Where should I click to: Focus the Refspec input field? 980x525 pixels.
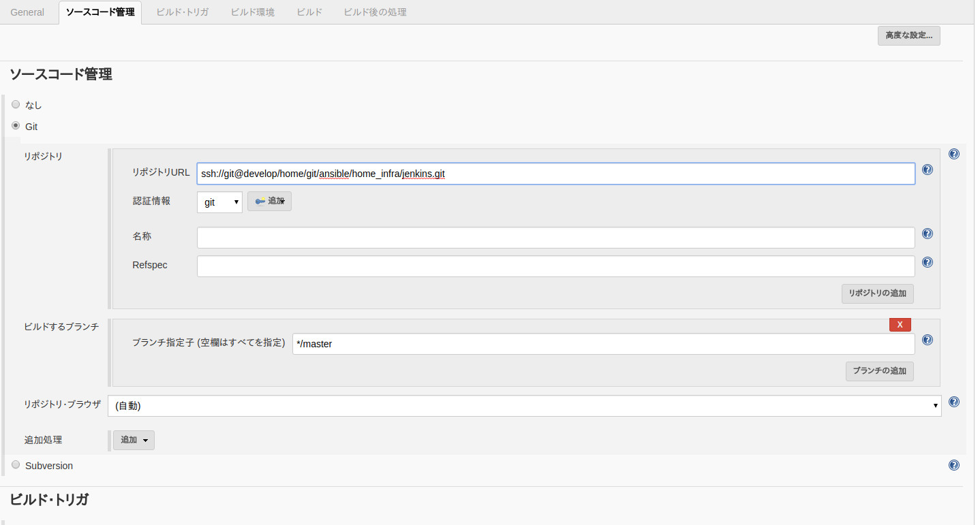click(x=555, y=266)
